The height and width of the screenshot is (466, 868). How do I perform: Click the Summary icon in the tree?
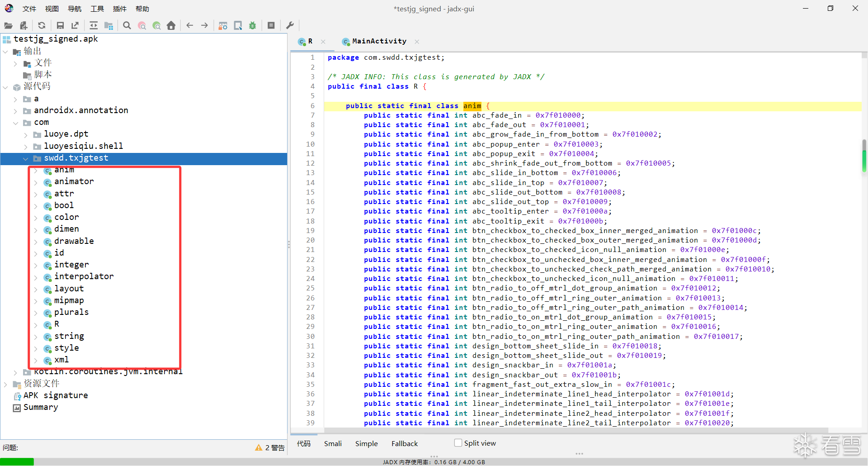coord(17,408)
